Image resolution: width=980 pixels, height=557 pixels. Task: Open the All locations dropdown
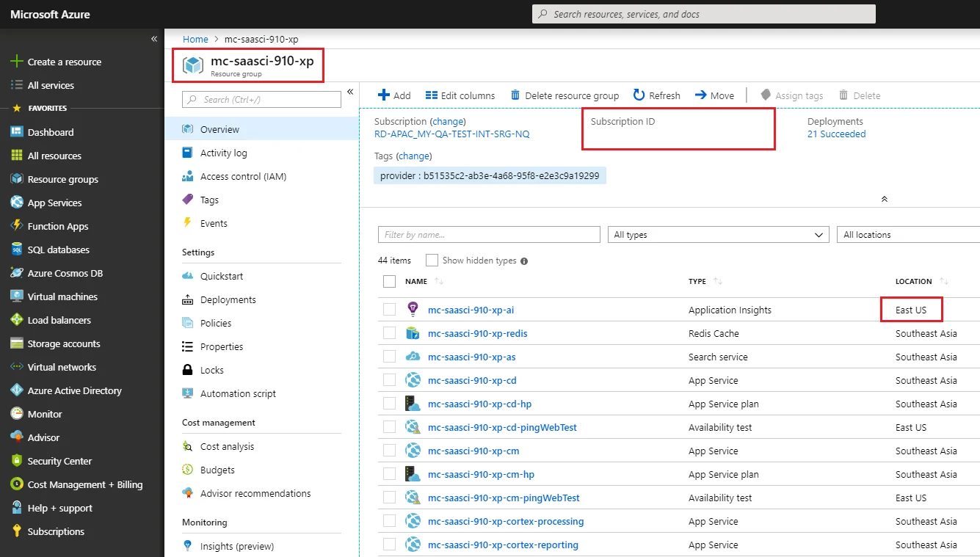[908, 235]
